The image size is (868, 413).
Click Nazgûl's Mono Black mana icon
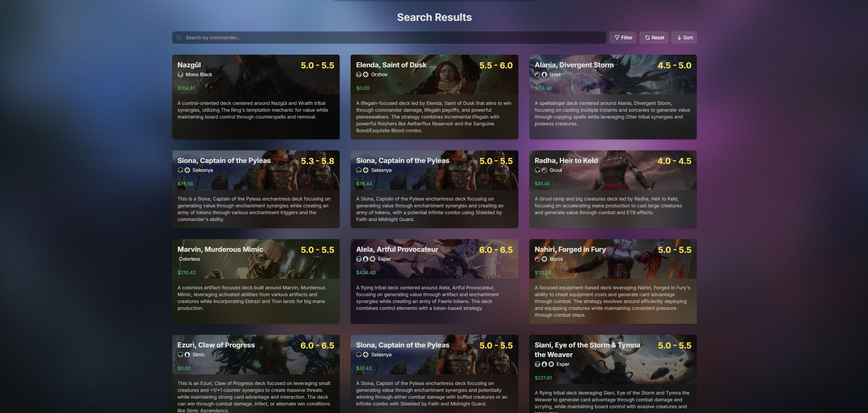point(180,74)
